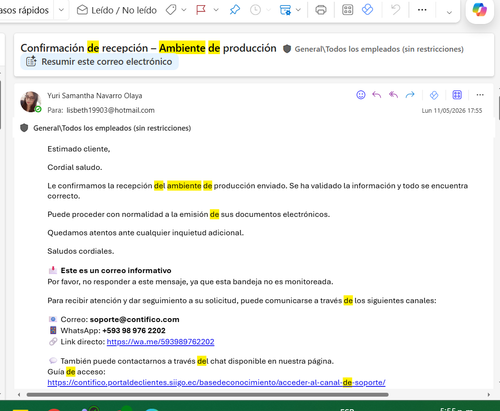This screenshot has width=500, height=411.
Task: Click the email subject Confirmación de recepción
Action: click(x=148, y=48)
